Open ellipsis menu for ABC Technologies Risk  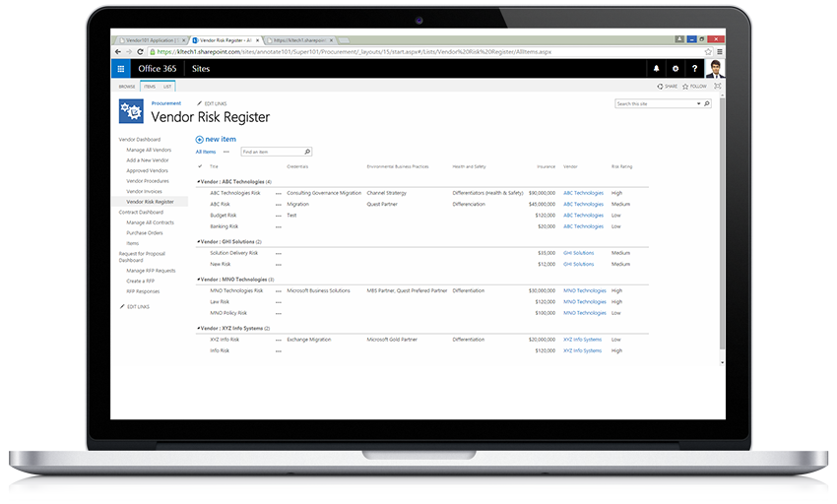coord(278,193)
